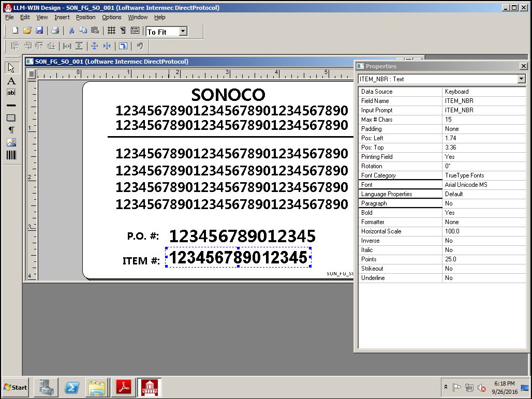Click the Font Category value TrueType Fonts
This screenshot has width=532, height=399.
[484, 175]
